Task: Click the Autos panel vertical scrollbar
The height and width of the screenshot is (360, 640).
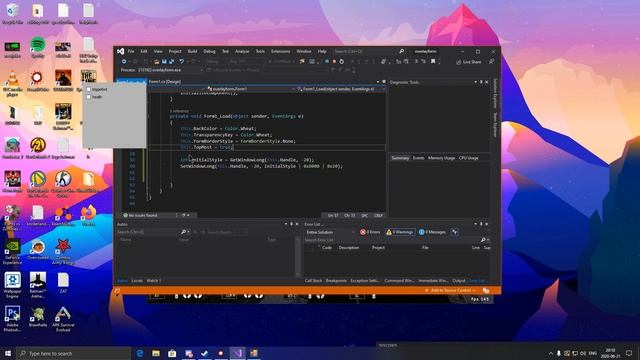Action: (298, 256)
